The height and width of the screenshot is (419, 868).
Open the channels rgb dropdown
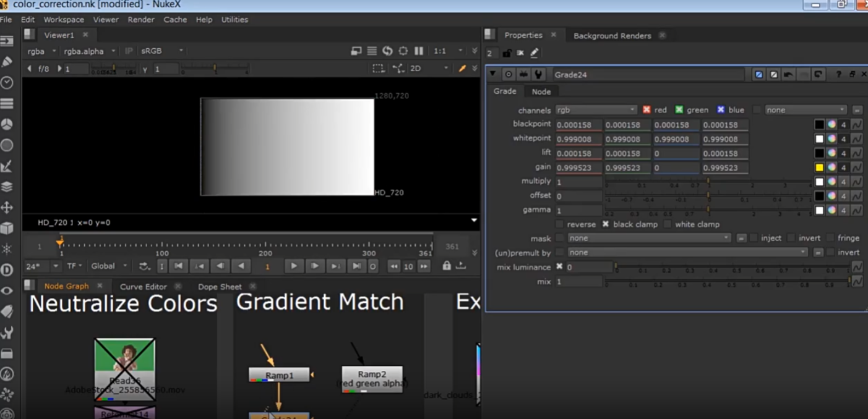click(x=596, y=110)
